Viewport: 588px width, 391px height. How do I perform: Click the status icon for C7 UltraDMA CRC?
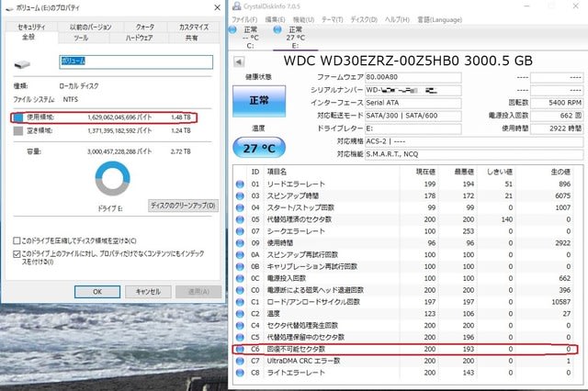click(240, 361)
